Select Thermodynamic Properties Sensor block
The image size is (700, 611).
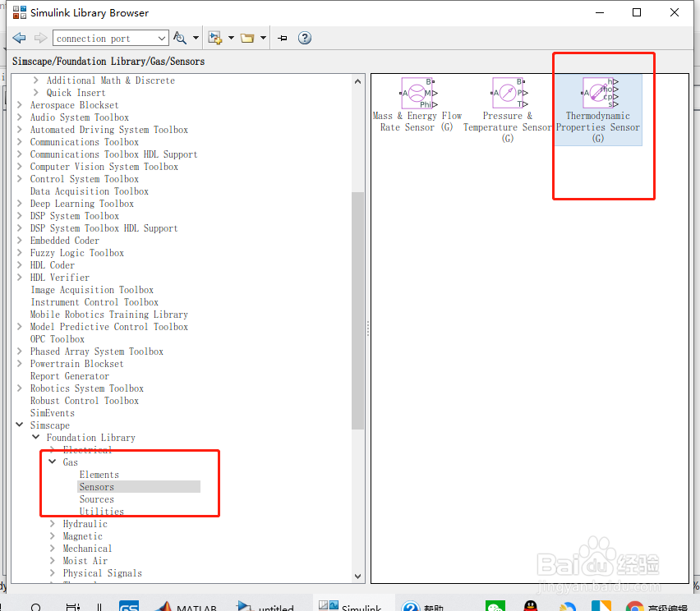[598, 110]
